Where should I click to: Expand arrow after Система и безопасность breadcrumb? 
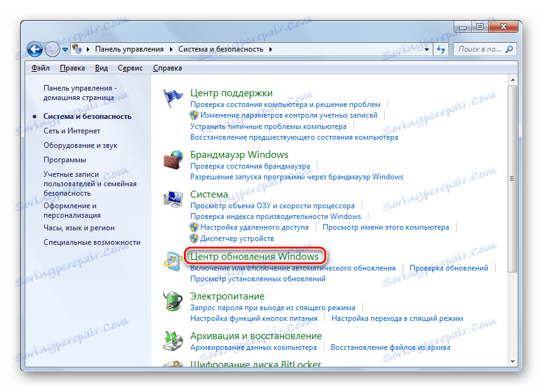[270, 49]
